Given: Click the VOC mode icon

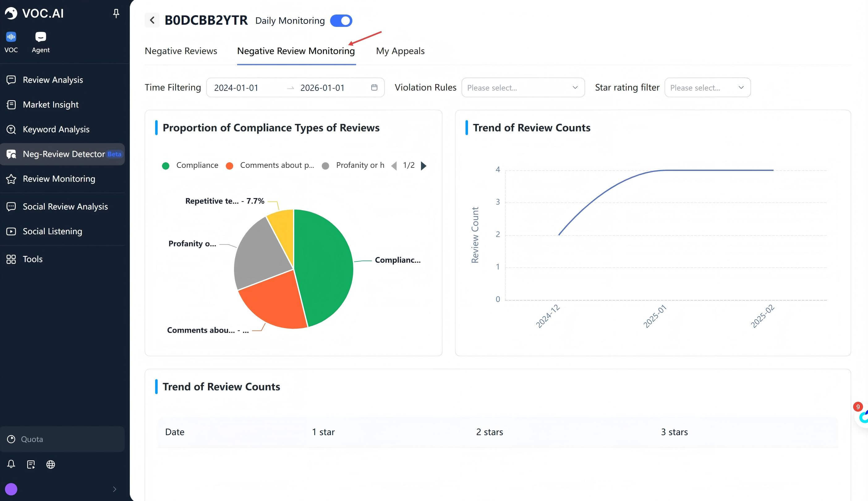Looking at the screenshot, I should (11, 37).
